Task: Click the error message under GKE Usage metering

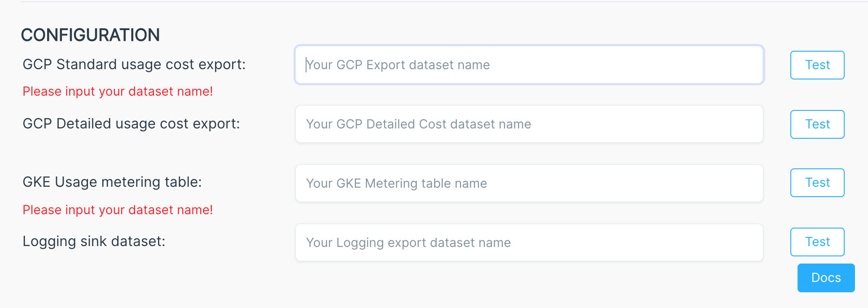Action: [x=118, y=210]
